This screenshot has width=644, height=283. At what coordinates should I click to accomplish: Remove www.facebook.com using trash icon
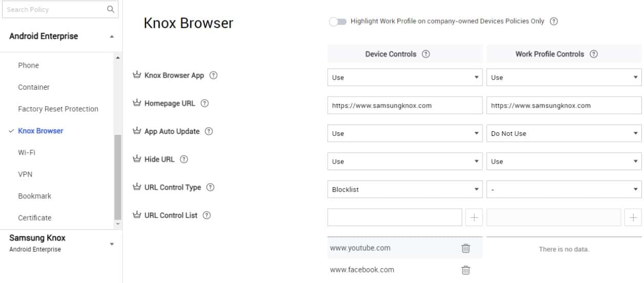tap(466, 270)
